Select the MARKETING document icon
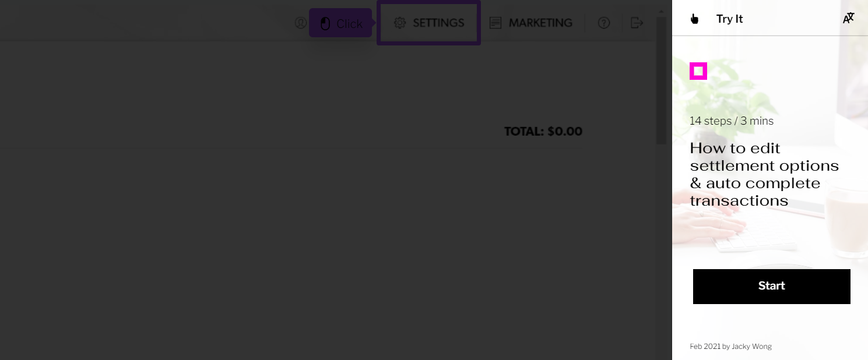 (496, 23)
